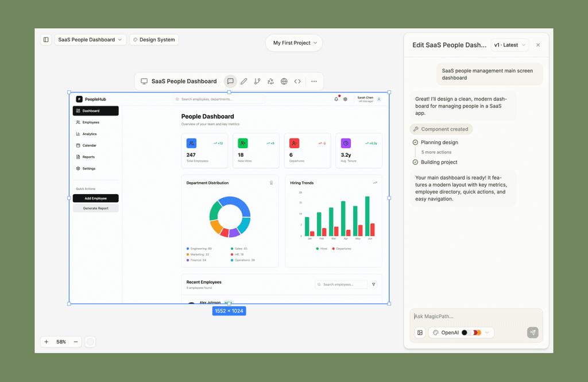Click the notification bell in the PeopleHub header
Screen dimensions: 588x382
336,99
